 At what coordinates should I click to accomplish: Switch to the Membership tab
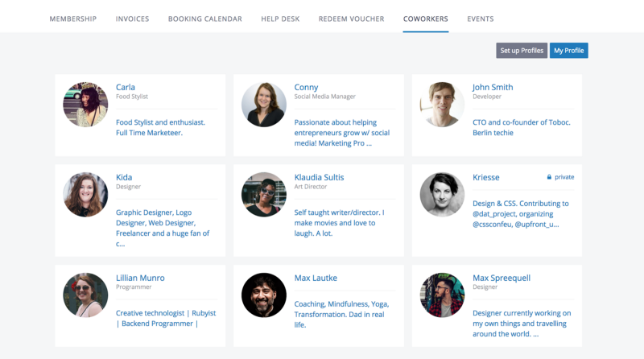(73, 19)
